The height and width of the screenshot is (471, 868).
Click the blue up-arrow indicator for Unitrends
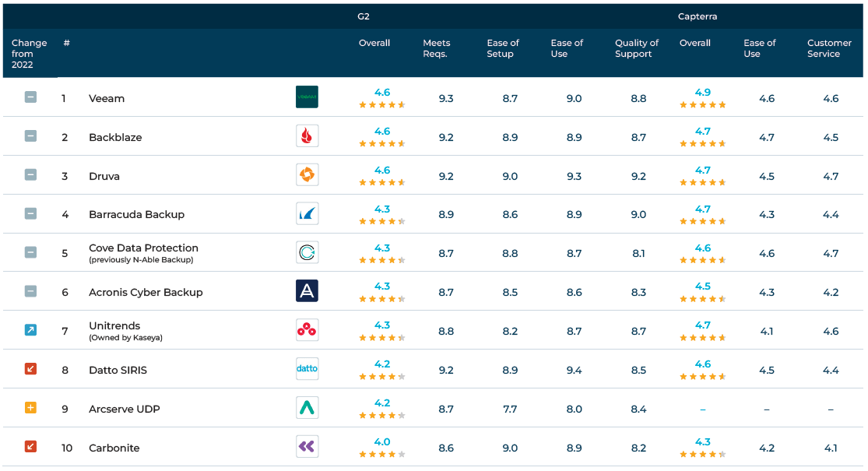[x=30, y=330]
